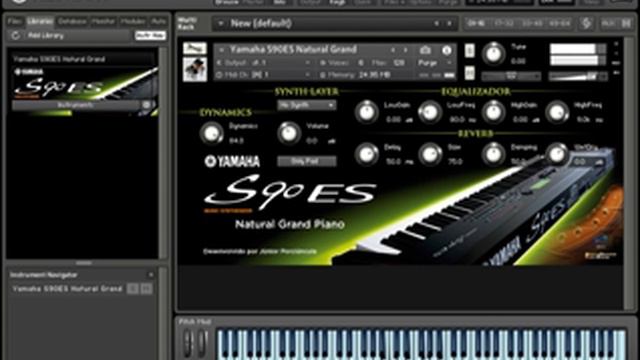
Task: Toggle Mute button on instrument header
Action: (x=470, y=73)
